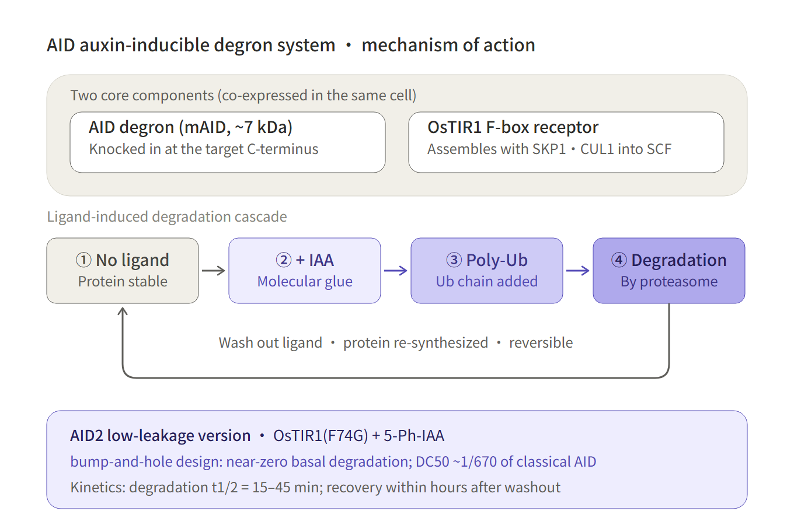Click the No ligand step box
794x532 pixels.
[123, 271]
